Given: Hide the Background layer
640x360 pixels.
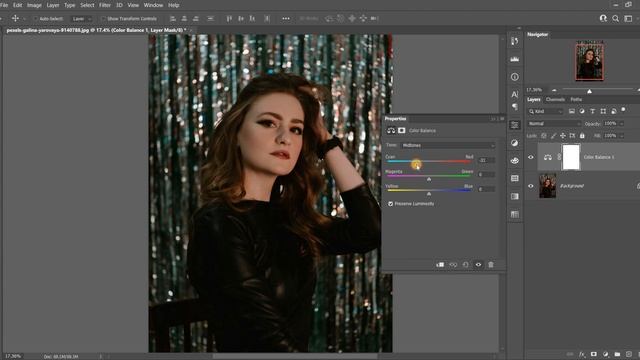Looking at the screenshot, I should pos(531,186).
